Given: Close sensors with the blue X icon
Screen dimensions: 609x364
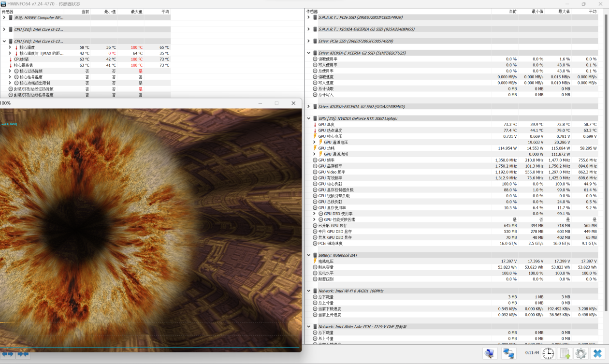Looking at the screenshot, I should click(598, 353).
